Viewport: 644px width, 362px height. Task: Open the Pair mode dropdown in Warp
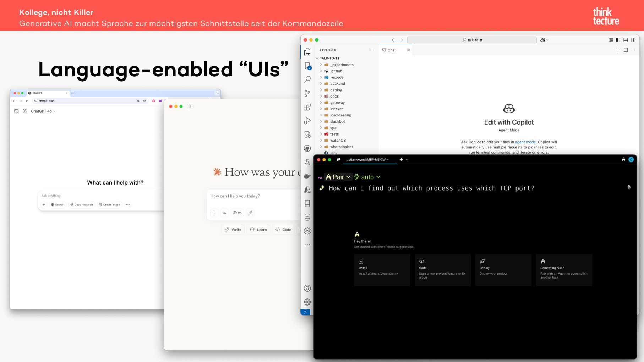(x=338, y=177)
